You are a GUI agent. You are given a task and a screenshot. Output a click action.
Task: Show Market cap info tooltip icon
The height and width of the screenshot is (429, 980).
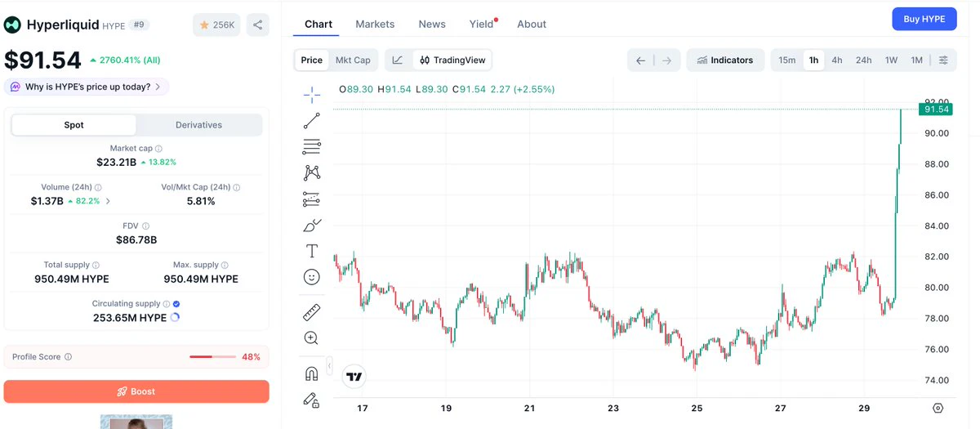158,149
